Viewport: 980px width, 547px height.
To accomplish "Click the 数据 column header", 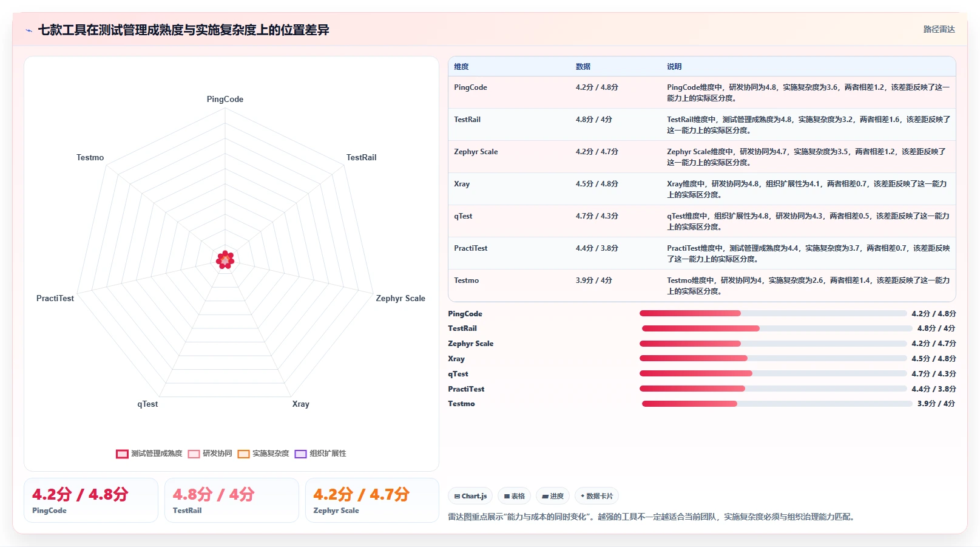I will (583, 67).
